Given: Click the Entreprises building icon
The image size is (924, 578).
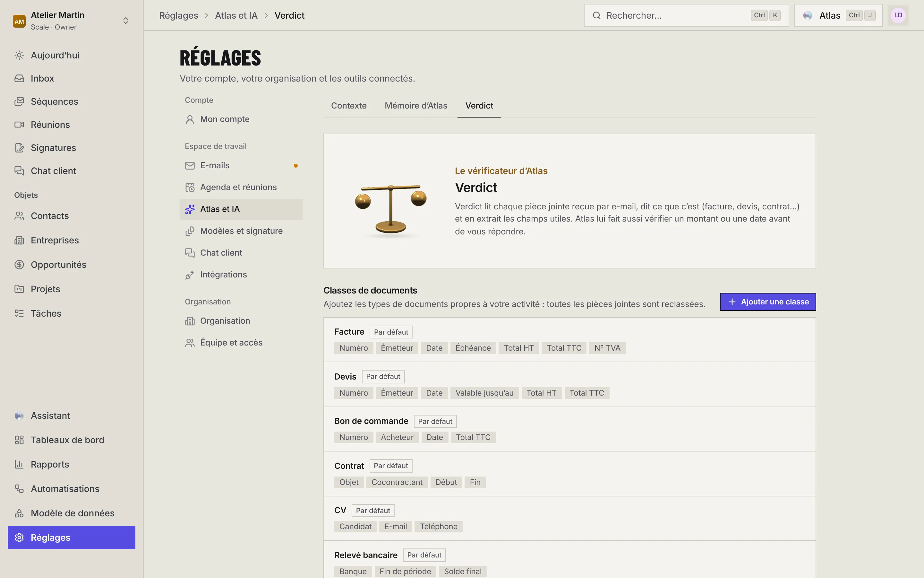Looking at the screenshot, I should coord(19,241).
